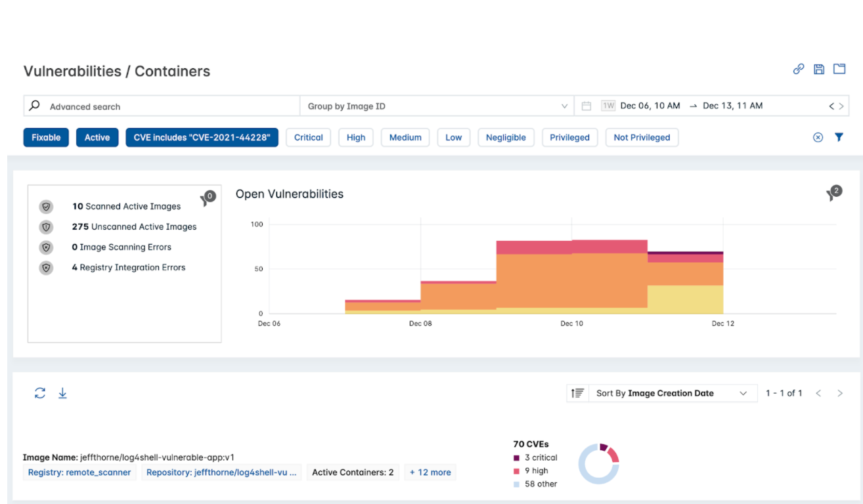Enable the Critical severity filter
This screenshot has width=863, height=504.
[308, 137]
